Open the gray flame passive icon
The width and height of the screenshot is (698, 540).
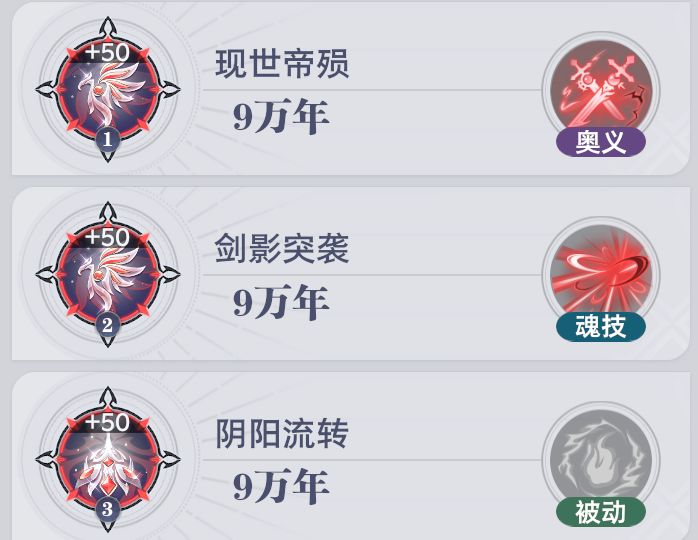[601, 460]
